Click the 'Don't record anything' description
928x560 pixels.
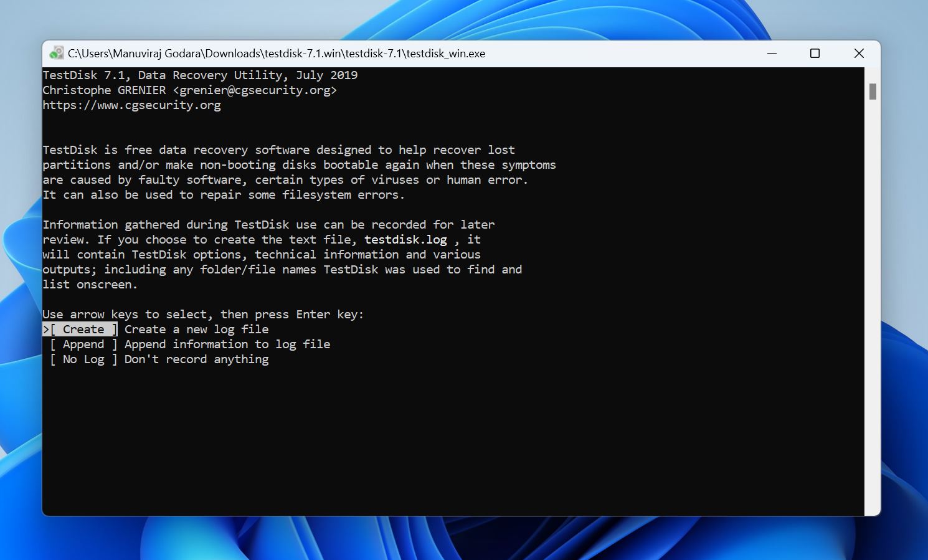[196, 359]
